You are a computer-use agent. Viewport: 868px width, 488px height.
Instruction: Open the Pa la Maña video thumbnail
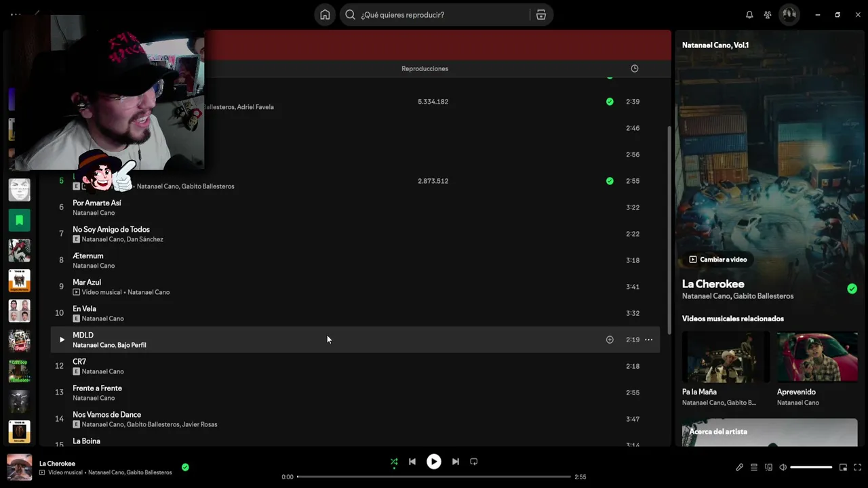[726, 357]
